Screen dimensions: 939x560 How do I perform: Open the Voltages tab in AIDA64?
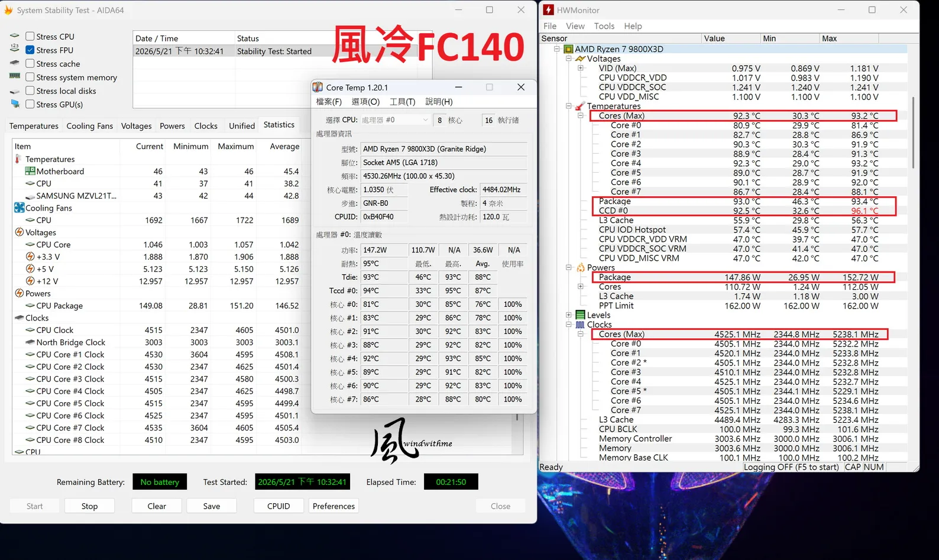click(x=136, y=126)
